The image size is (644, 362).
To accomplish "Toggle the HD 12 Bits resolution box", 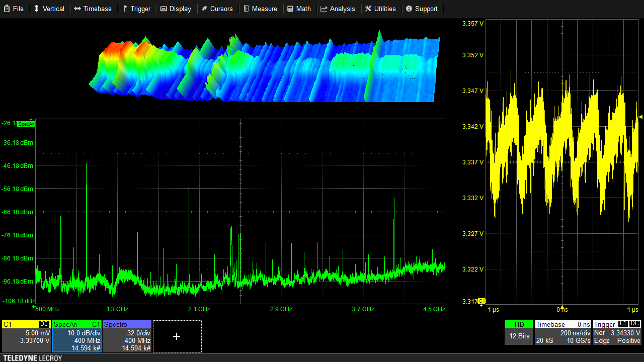I will pyautogui.click(x=519, y=332).
